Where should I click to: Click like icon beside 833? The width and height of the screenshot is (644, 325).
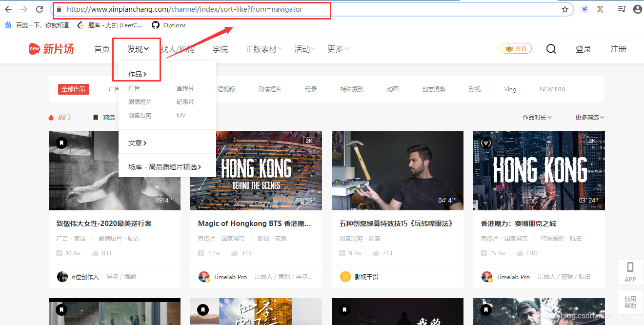pos(95,253)
